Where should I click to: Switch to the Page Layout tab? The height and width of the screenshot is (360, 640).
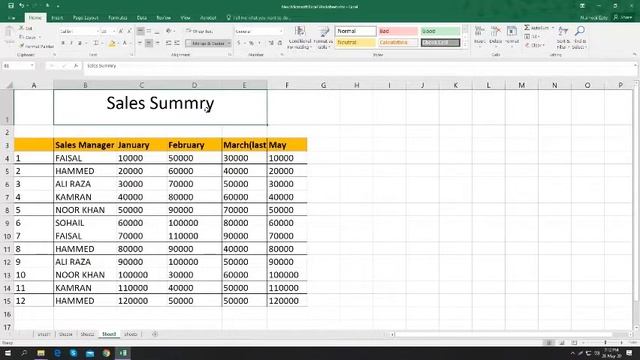(x=86, y=18)
